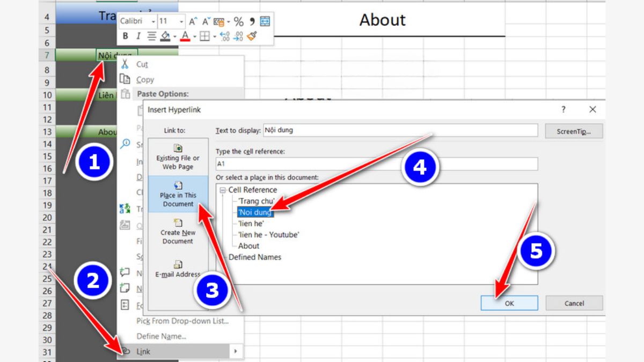
Task: Click the Increase Decimal icon
Action: coord(225,36)
